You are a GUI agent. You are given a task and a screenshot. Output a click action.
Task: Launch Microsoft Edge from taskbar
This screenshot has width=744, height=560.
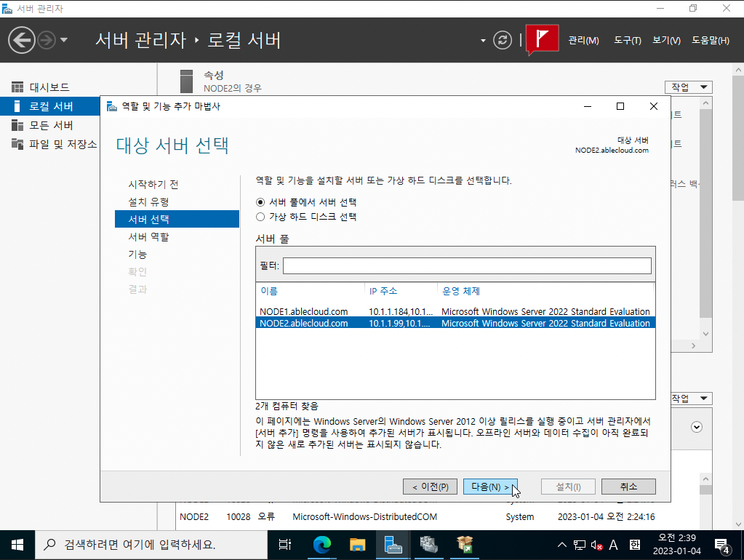tap(321, 545)
